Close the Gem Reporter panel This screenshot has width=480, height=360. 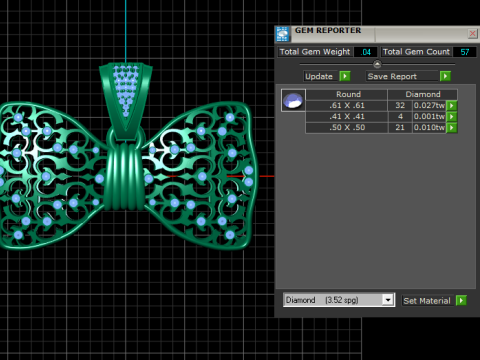point(472,34)
